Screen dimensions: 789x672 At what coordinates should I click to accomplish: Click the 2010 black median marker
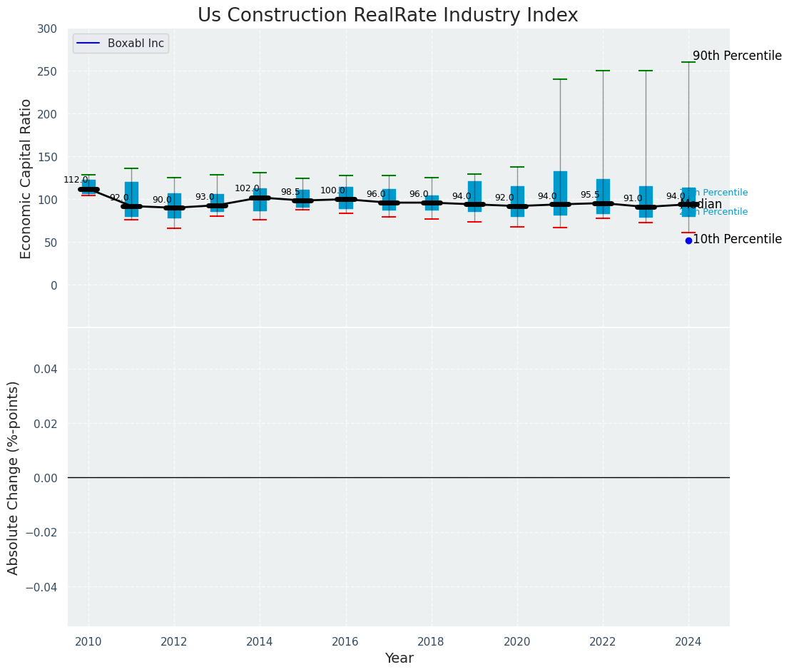[x=88, y=189]
